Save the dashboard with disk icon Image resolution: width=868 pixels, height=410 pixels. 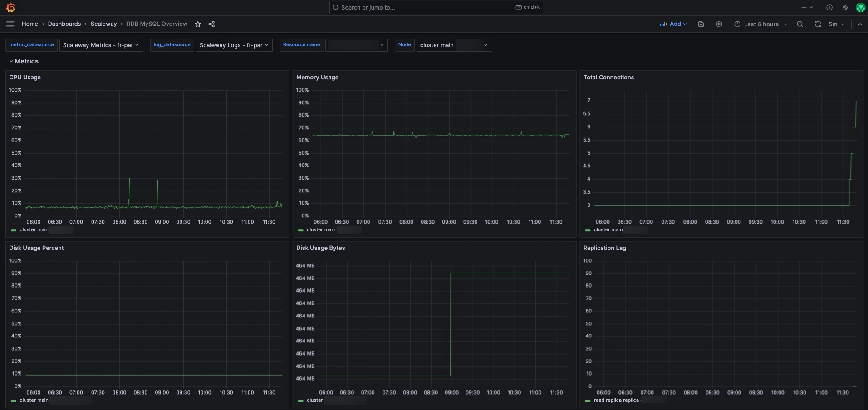pos(701,24)
